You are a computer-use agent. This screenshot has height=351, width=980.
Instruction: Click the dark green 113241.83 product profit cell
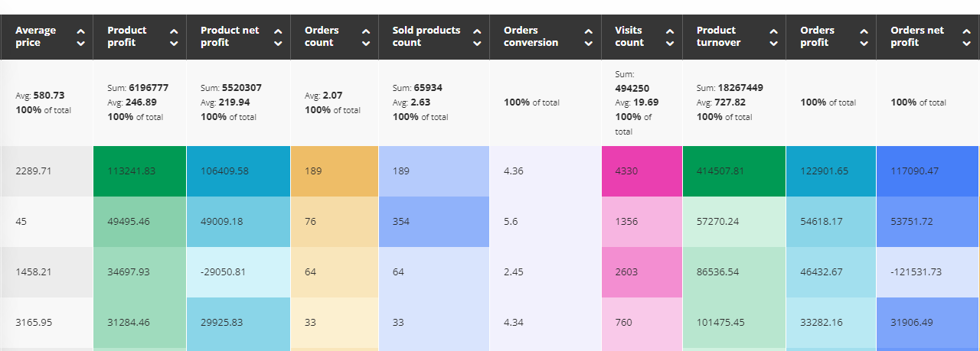[x=139, y=171]
